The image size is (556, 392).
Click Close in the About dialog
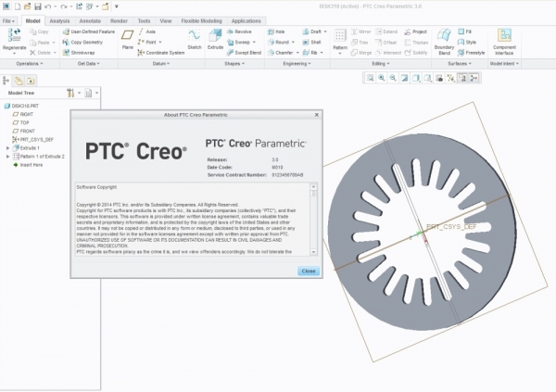coord(309,271)
